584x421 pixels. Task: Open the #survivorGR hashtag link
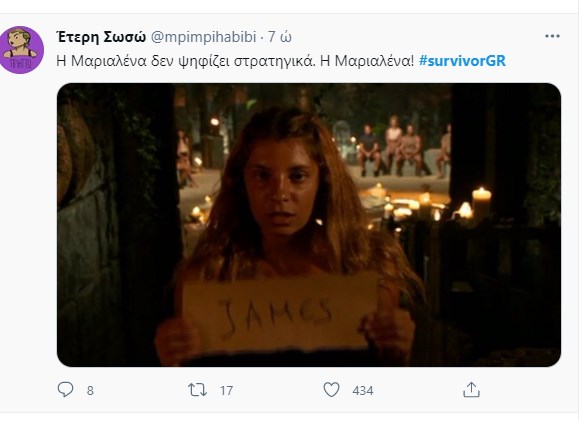click(x=462, y=61)
